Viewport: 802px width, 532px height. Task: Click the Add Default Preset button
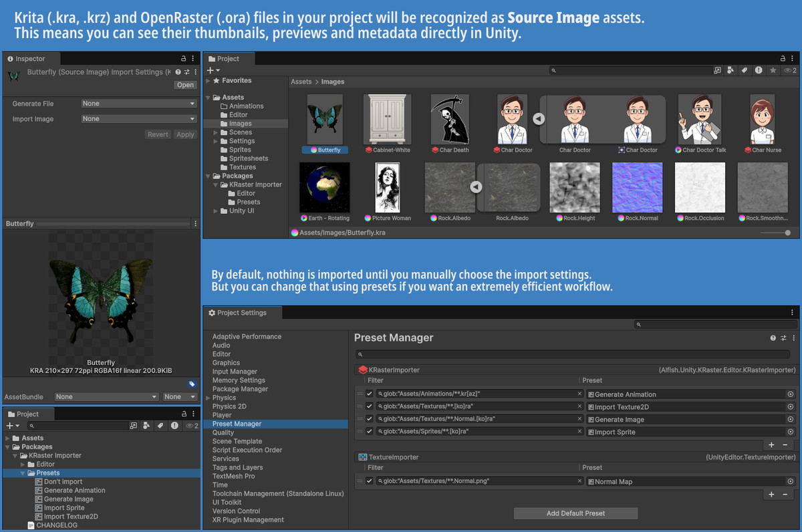point(575,513)
